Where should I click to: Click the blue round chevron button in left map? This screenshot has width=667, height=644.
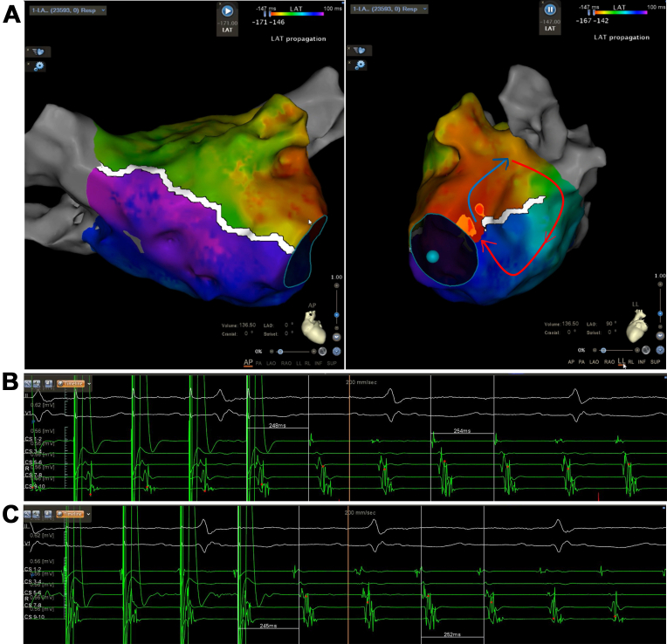click(x=336, y=352)
